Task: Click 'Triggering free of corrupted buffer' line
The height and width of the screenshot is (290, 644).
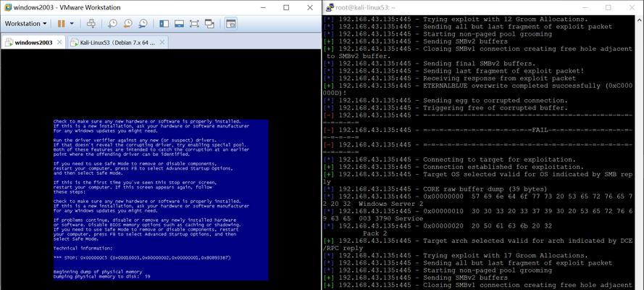Action: [446, 108]
